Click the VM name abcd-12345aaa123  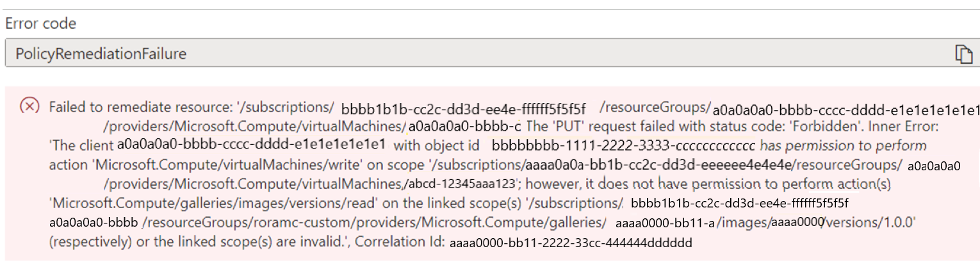coord(461,184)
